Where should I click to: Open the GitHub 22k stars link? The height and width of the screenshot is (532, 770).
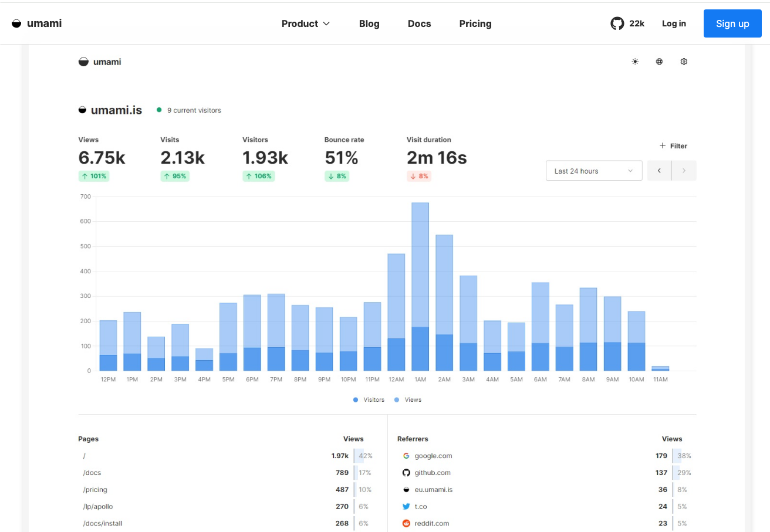click(627, 23)
